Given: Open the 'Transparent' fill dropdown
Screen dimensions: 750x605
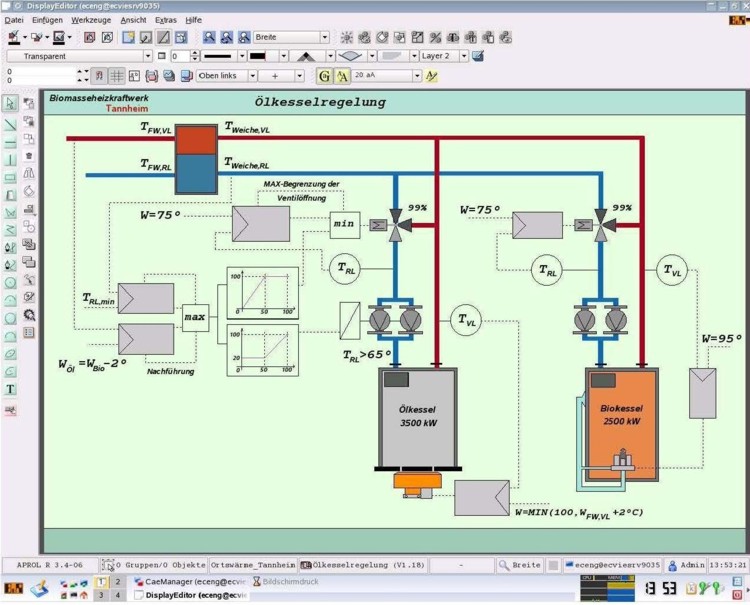Looking at the screenshot, I should pos(148,56).
